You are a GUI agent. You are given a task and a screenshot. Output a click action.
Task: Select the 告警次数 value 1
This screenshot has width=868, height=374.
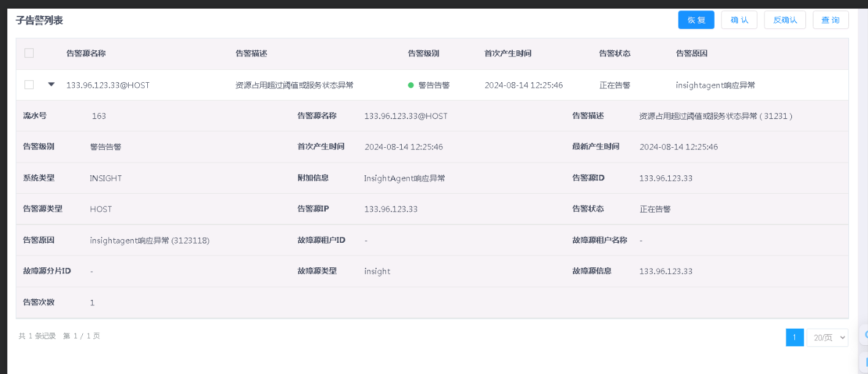point(92,303)
